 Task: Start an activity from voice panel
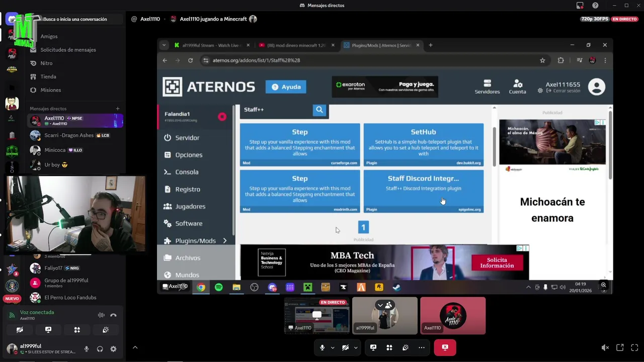click(x=77, y=330)
